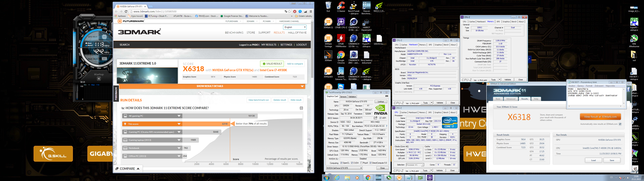Open the Recycle Bin icon labeled Koš

328,7
